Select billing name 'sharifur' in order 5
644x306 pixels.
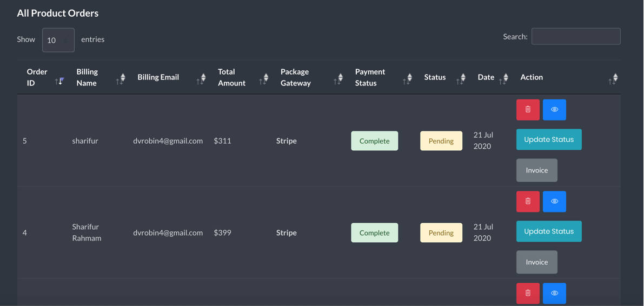(85, 141)
